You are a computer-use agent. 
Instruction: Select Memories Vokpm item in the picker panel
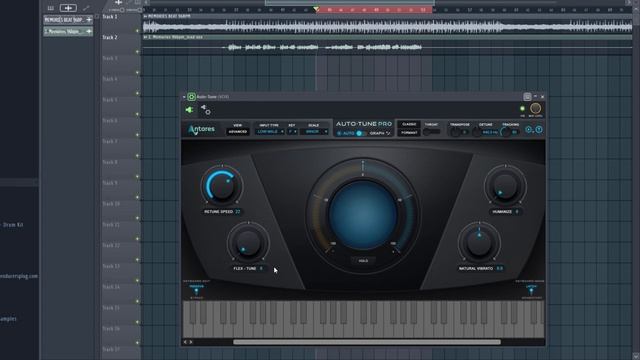(68, 31)
